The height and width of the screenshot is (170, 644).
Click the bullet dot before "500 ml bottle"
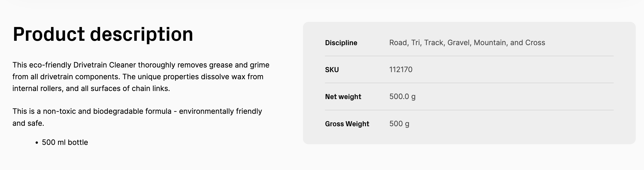pyautogui.click(x=37, y=143)
